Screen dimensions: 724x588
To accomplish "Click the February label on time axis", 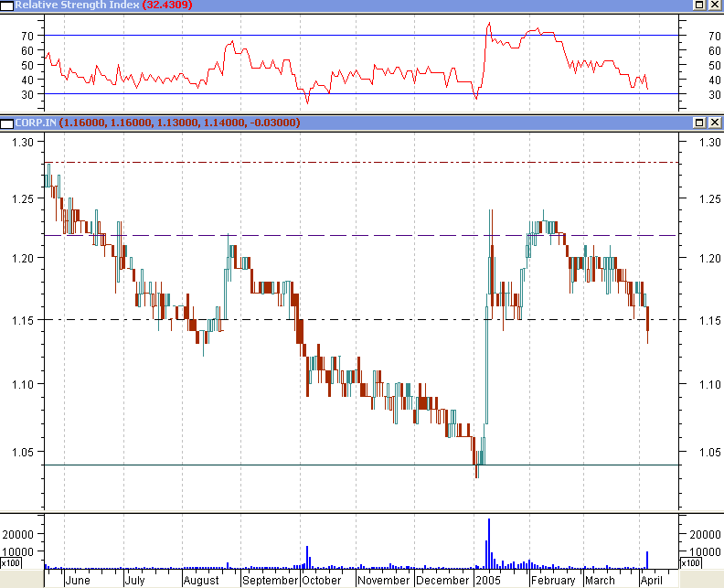I will click(553, 580).
